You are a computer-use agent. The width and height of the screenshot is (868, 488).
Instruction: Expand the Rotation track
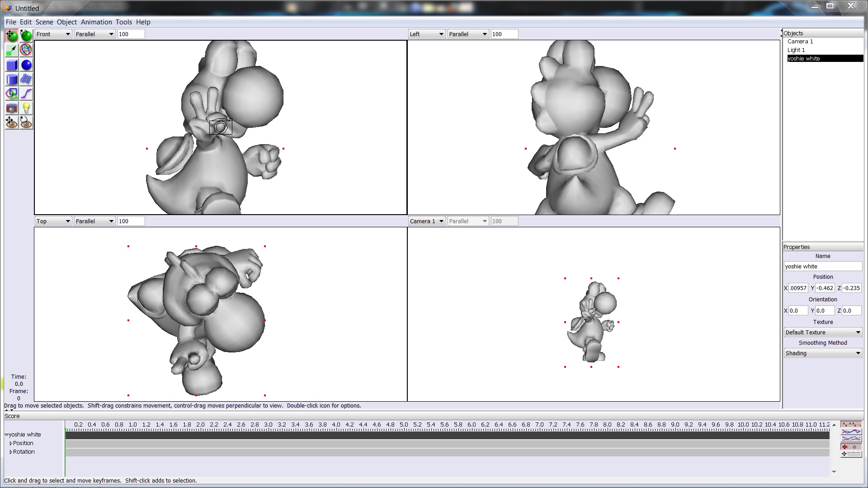click(x=11, y=452)
